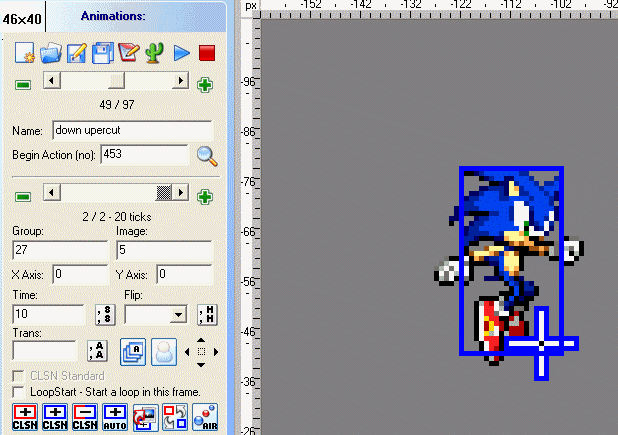Click the Begin Action number field
Image resolution: width=618 pixels, height=435 pixels.
click(145, 154)
